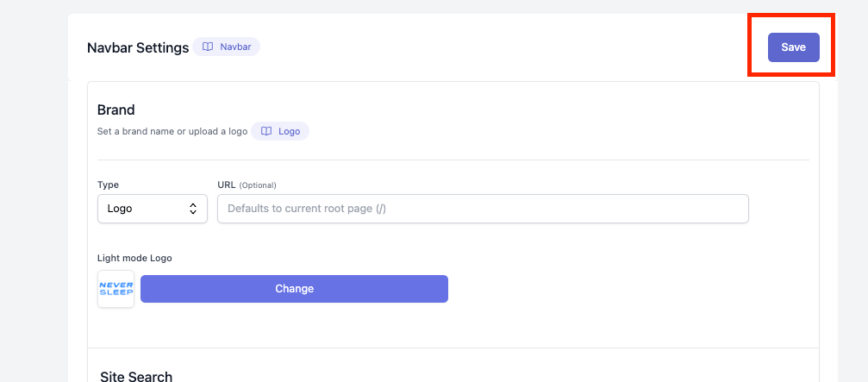
Task: Open the Type dropdown showing Logo
Action: (x=153, y=209)
